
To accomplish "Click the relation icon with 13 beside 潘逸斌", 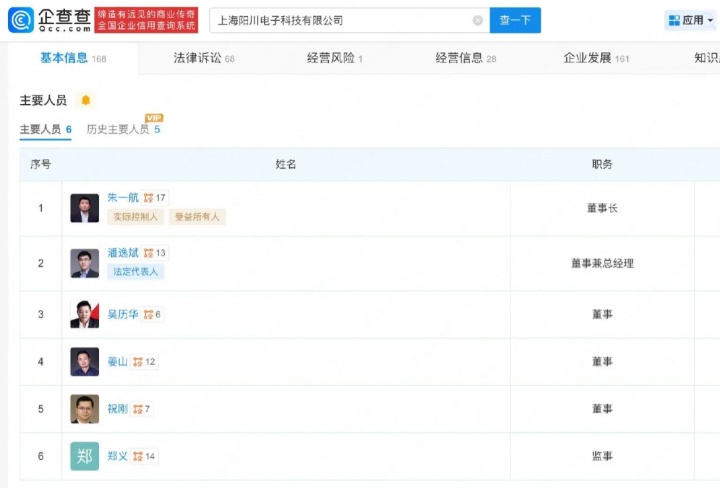I will (155, 253).
